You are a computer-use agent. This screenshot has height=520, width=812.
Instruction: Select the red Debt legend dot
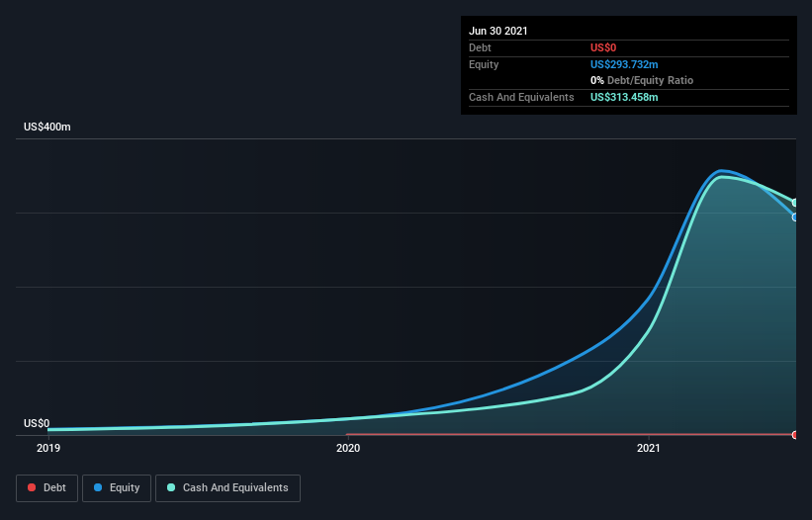(x=32, y=487)
